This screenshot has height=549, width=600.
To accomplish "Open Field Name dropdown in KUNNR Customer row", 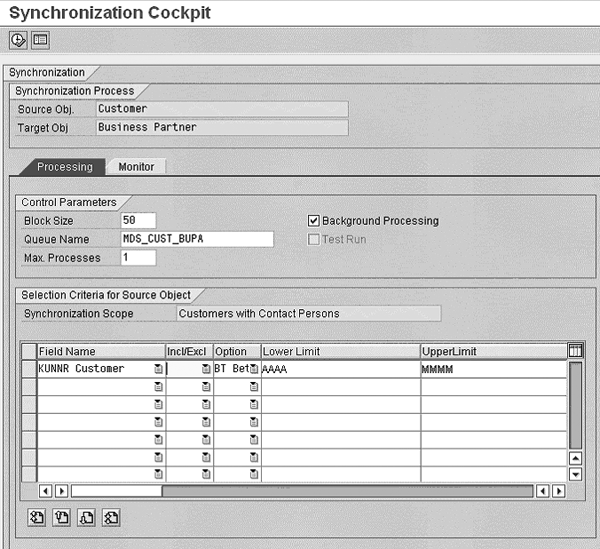I will (x=158, y=369).
